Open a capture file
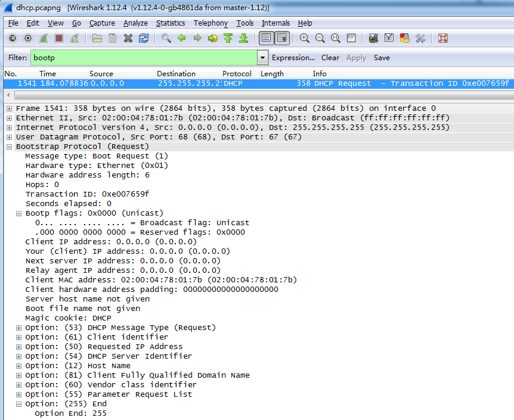The height and width of the screenshot is (420, 514). coord(97,38)
